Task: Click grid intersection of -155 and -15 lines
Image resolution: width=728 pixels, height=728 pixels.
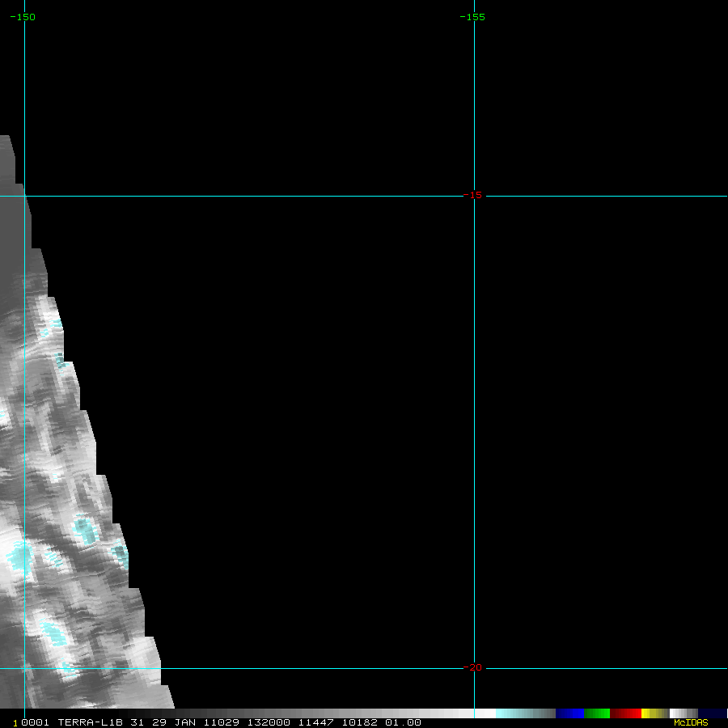Action: [474, 196]
